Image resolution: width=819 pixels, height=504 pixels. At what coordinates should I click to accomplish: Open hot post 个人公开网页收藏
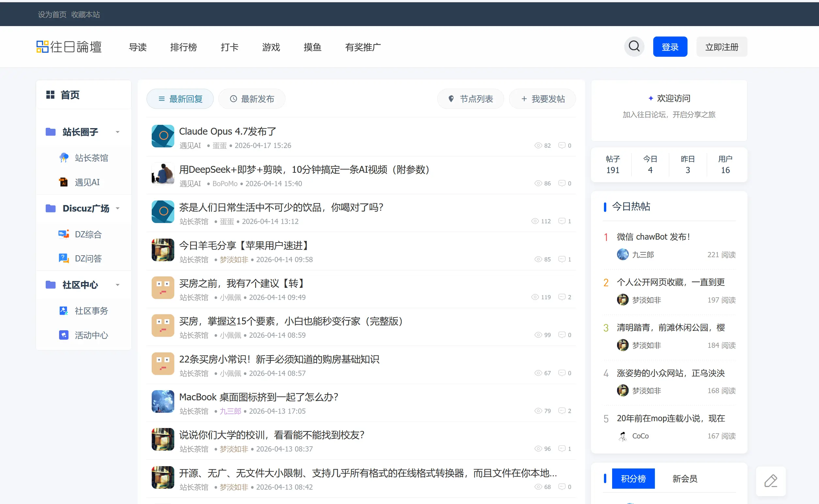(x=671, y=282)
